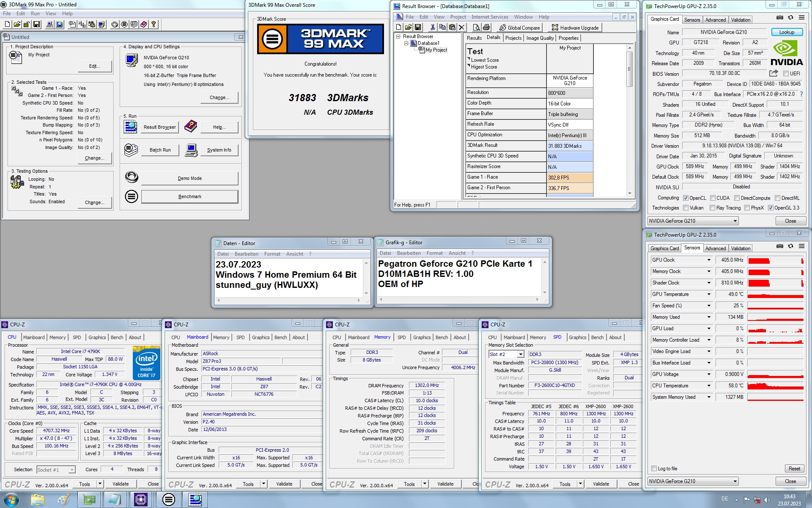Switch to Advanced tab in top GPU-Z window
The image size is (812, 508).
tap(715, 20)
